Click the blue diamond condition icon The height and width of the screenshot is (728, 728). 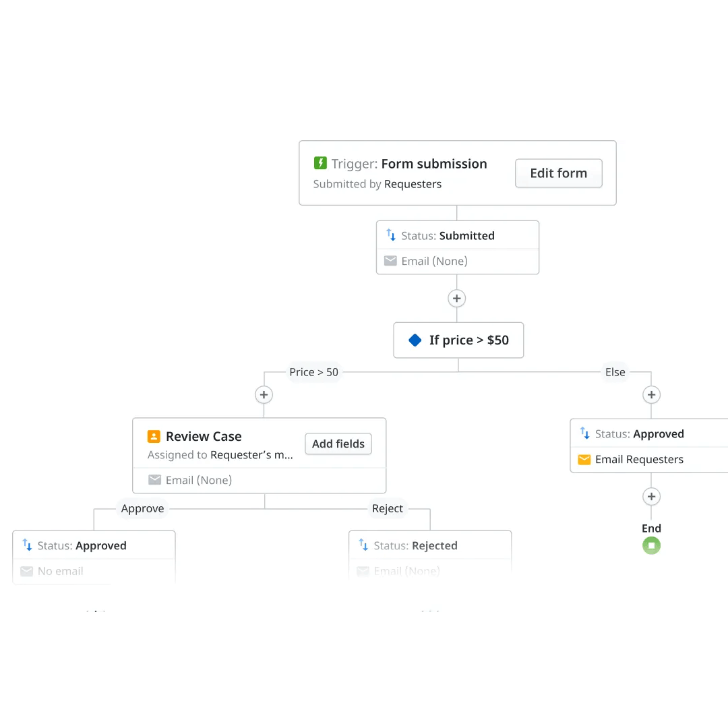coord(415,340)
